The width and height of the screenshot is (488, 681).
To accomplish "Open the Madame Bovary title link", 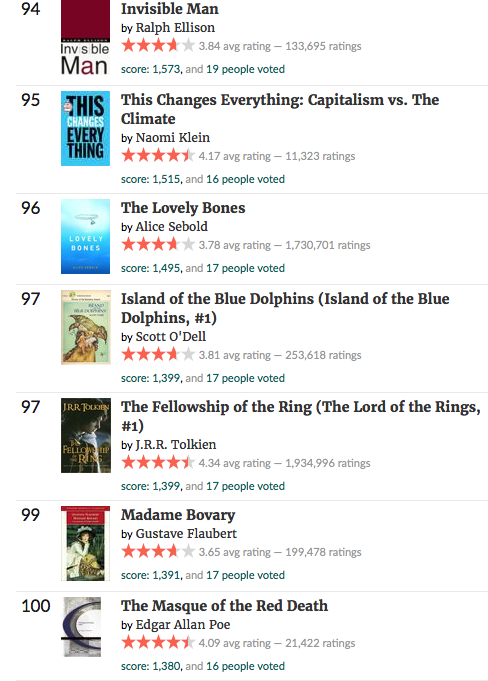I will click(x=178, y=515).
